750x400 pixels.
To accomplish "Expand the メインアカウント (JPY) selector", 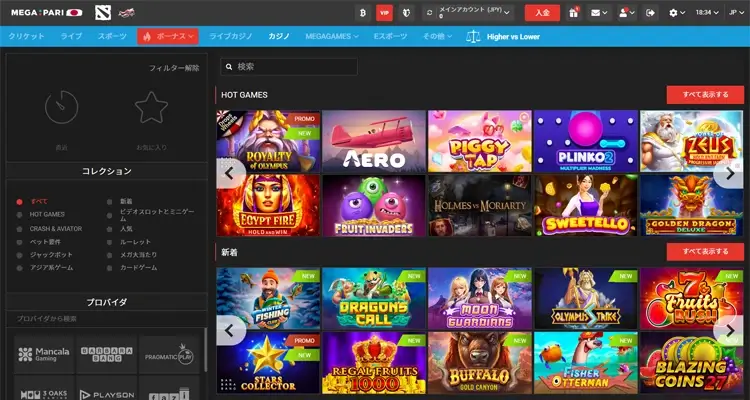I will [x=474, y=13].
